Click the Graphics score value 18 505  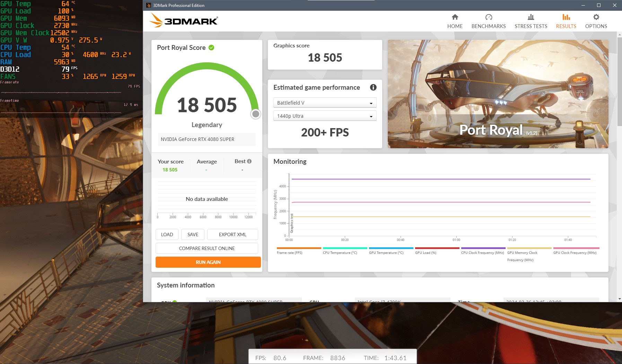click(x=325, y=57)
